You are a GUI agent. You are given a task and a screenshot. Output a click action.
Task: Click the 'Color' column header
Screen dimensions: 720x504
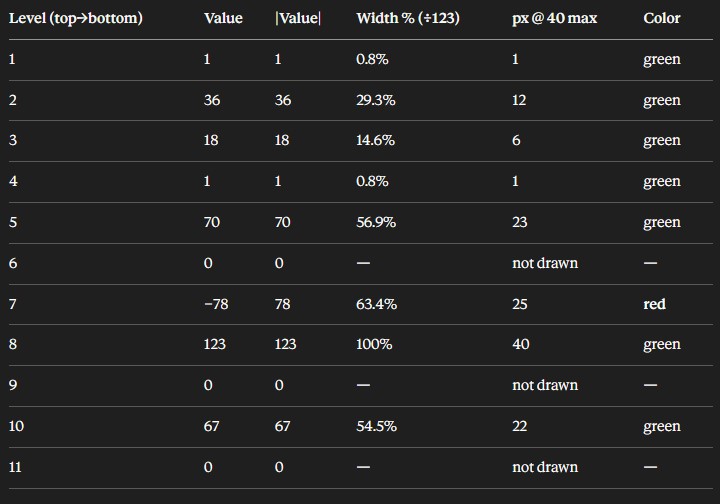pyautogui.click(x=662, y=18)
